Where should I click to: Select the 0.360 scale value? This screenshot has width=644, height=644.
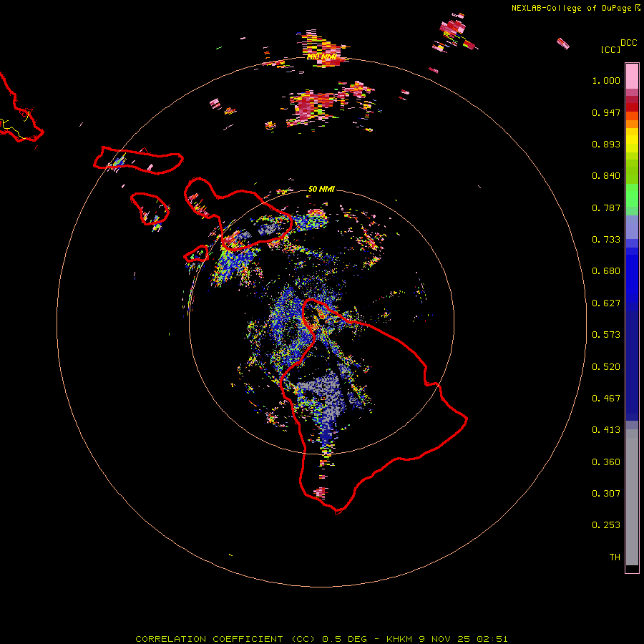pos(606,462)
